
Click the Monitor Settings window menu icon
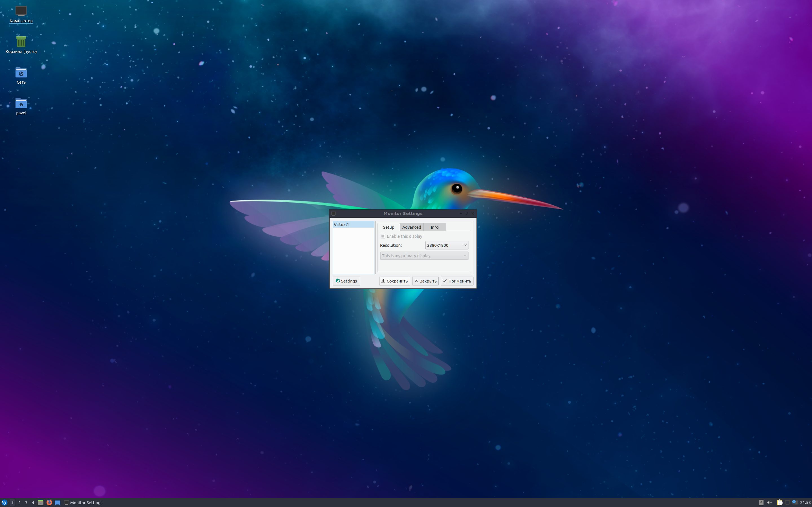(x=333, y=213)
